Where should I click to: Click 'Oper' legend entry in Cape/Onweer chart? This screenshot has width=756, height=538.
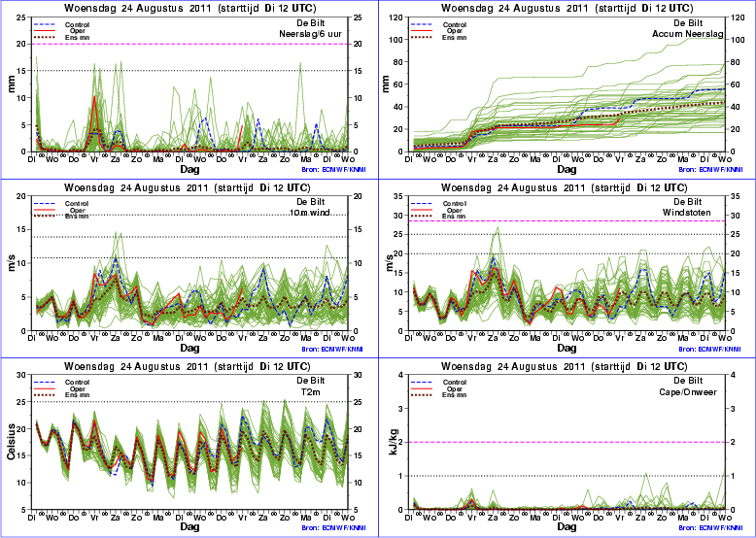click(x=455, y=389)
